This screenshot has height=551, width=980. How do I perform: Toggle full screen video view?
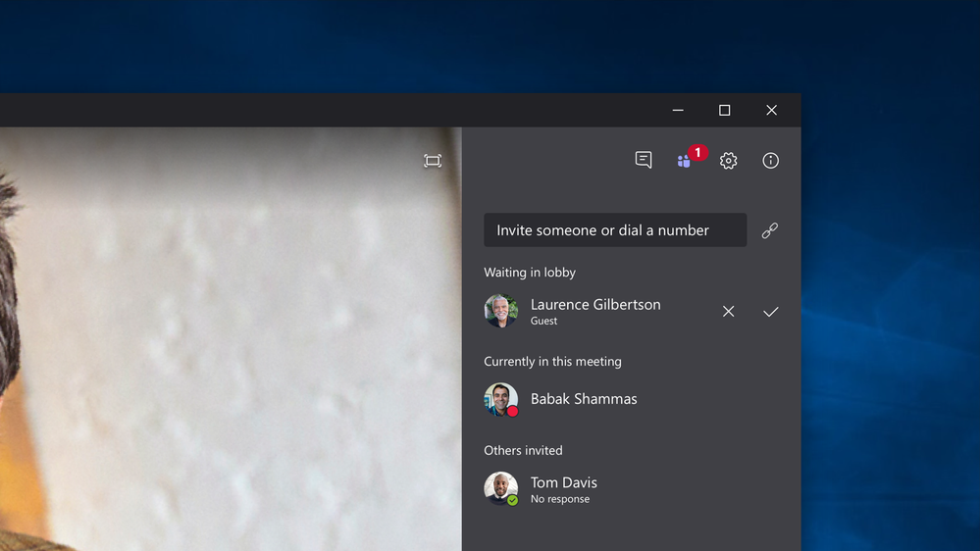(x=433, y=161)
